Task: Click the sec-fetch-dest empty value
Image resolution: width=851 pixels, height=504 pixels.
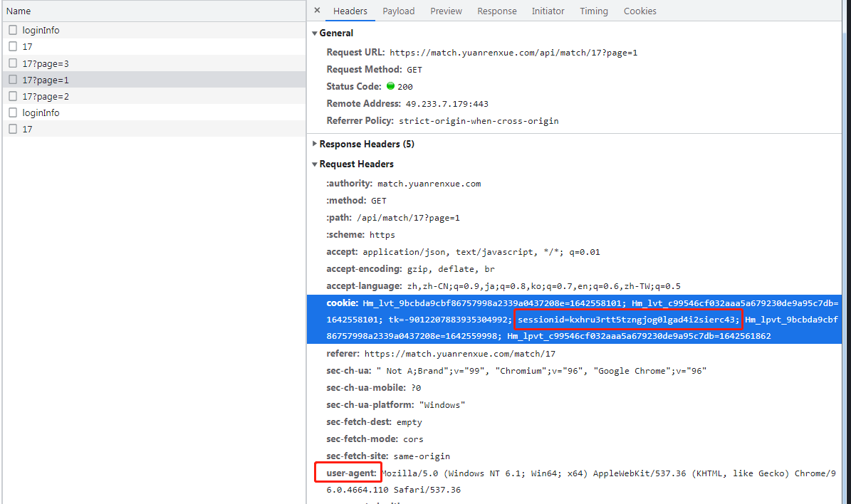Action: tap(409, 422)
